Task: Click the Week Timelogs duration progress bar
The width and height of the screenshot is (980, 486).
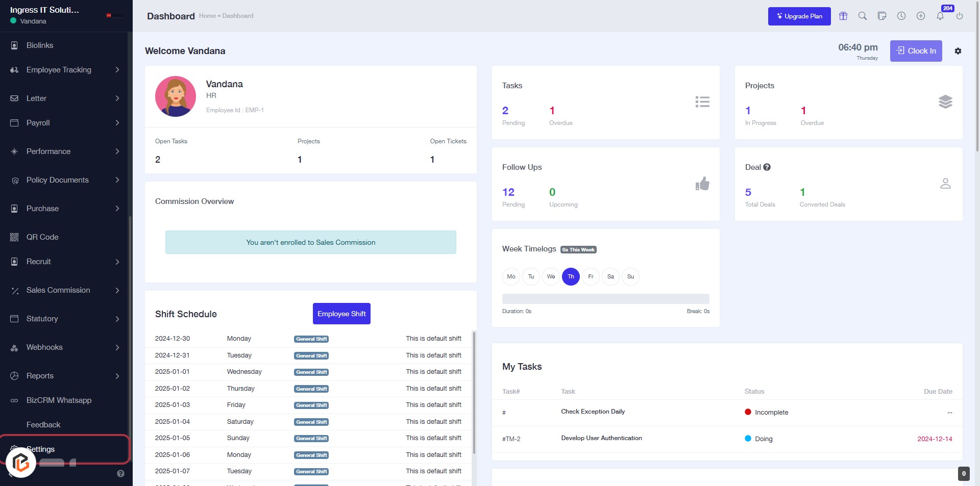Action: tap(605, 299)
